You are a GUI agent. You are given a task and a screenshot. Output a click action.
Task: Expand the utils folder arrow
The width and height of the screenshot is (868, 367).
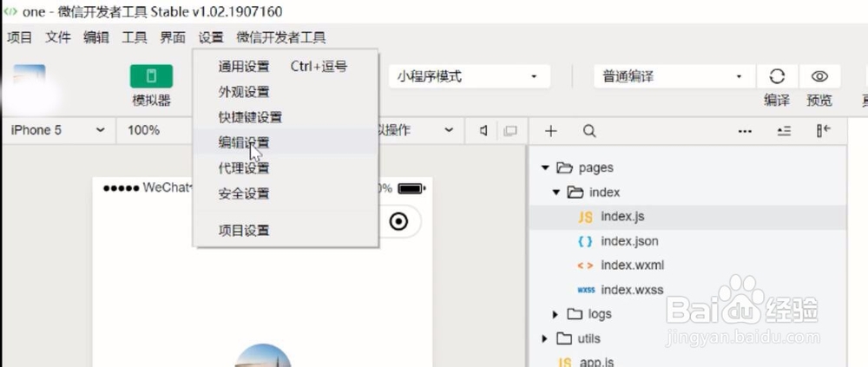click(544, 338)
